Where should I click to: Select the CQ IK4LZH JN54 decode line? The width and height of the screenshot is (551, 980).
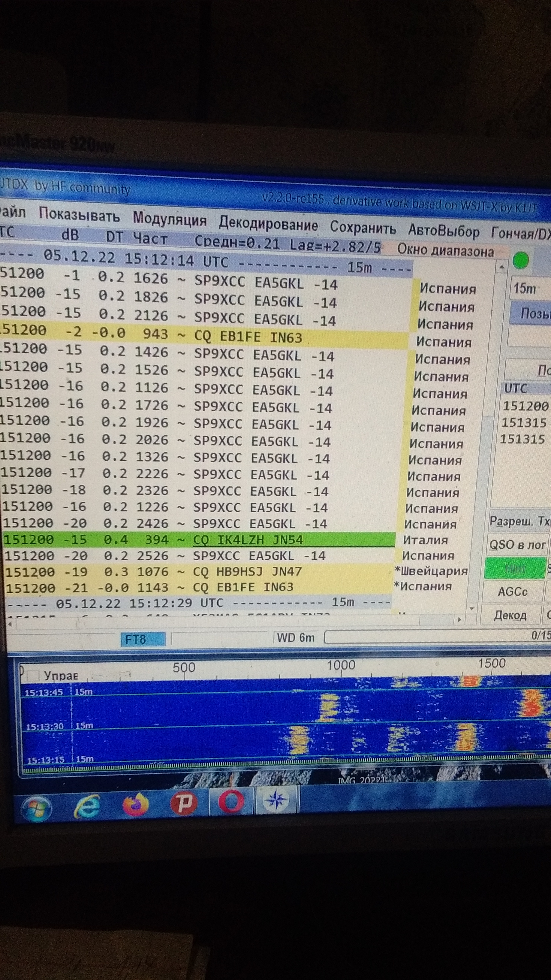247,540
